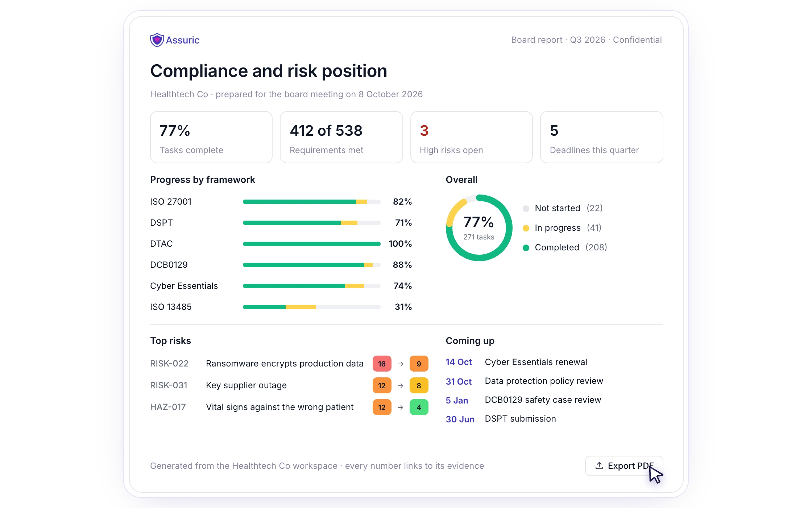This screenshot has width=812, height=508.
Task: Open RISK-031 risk identifier
Action: pos(169,385)
